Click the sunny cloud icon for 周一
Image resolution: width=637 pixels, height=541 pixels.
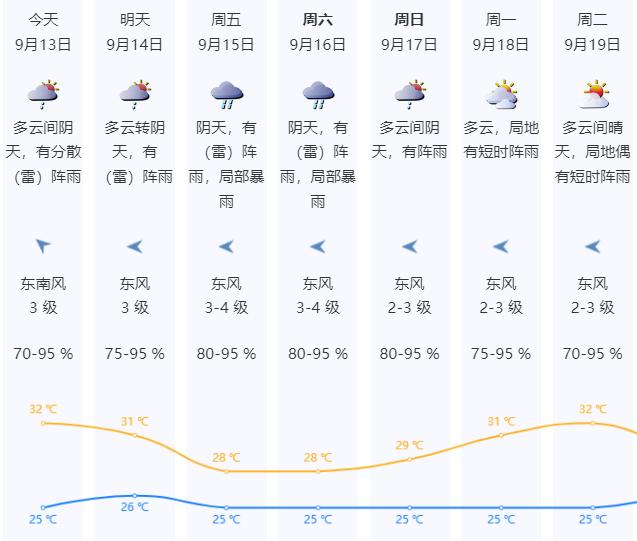pyautogui.click(x=501, y=95)
